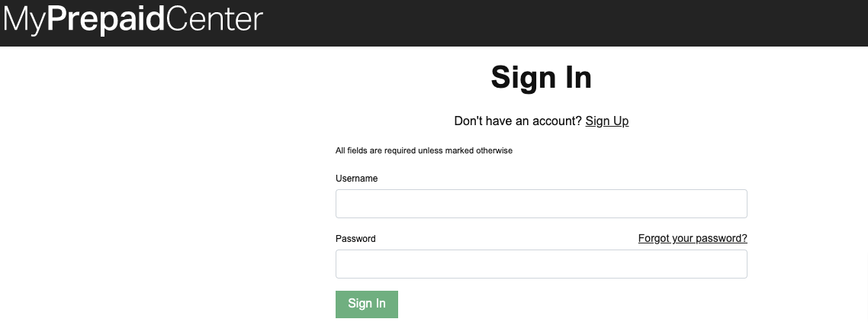
Task: Click the Username field label
Action: pyautogui.click(x=356, y=179)
